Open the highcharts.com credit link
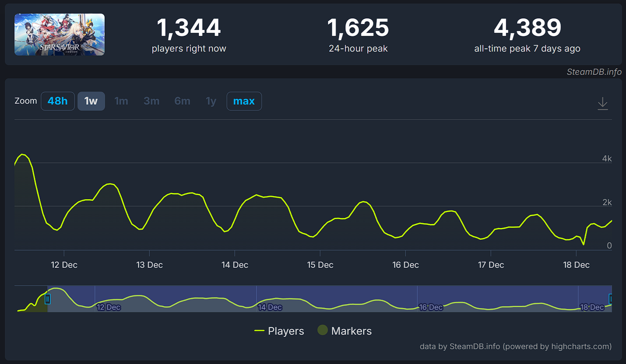This screenshot has height=364, width=626. point(515,346)
